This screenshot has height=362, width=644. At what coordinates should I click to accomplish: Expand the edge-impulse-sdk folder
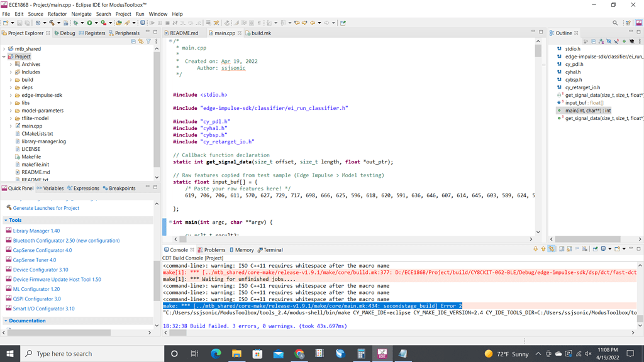pyautogui.click(x=10, y=95)
